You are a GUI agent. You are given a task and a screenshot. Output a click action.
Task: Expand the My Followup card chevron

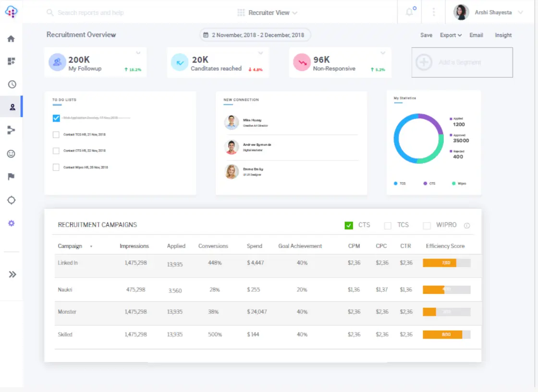pos(138,53)
